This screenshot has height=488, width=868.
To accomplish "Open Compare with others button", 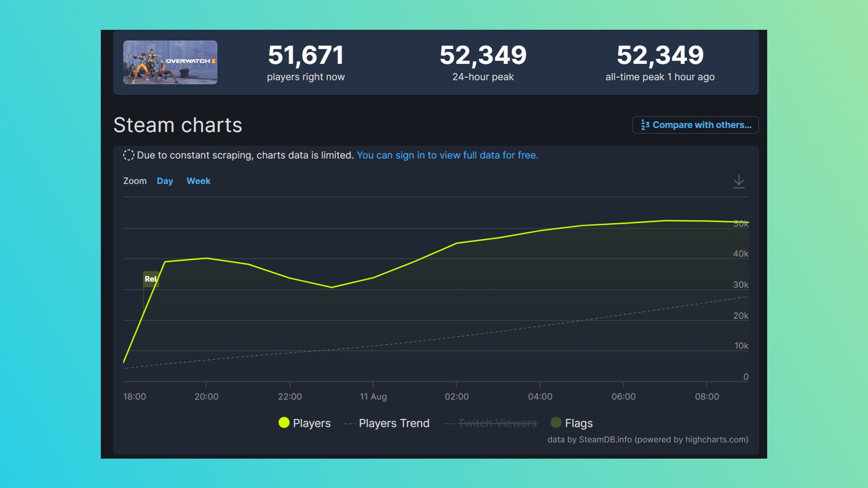I will coord(695,125).
